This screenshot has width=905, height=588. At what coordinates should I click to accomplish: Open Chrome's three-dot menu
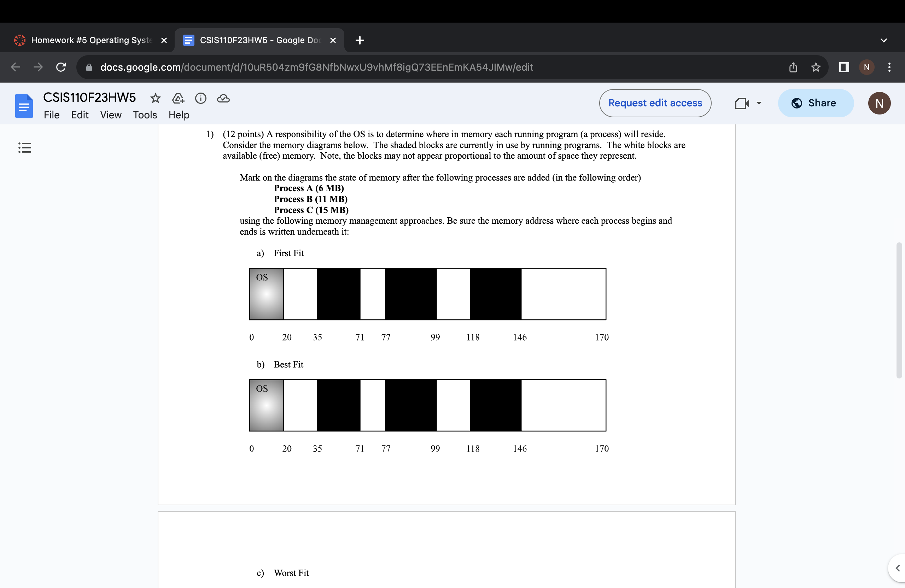(889, 67)
